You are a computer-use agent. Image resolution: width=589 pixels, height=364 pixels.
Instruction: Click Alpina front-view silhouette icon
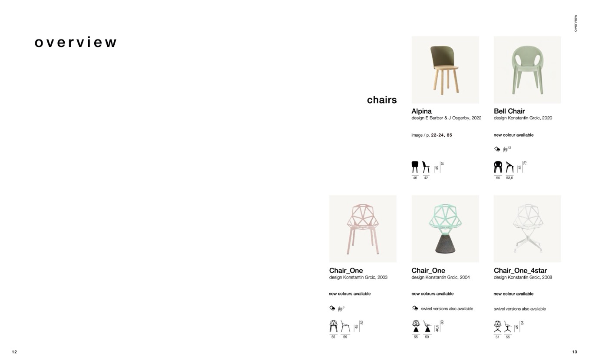coord(415,167)
